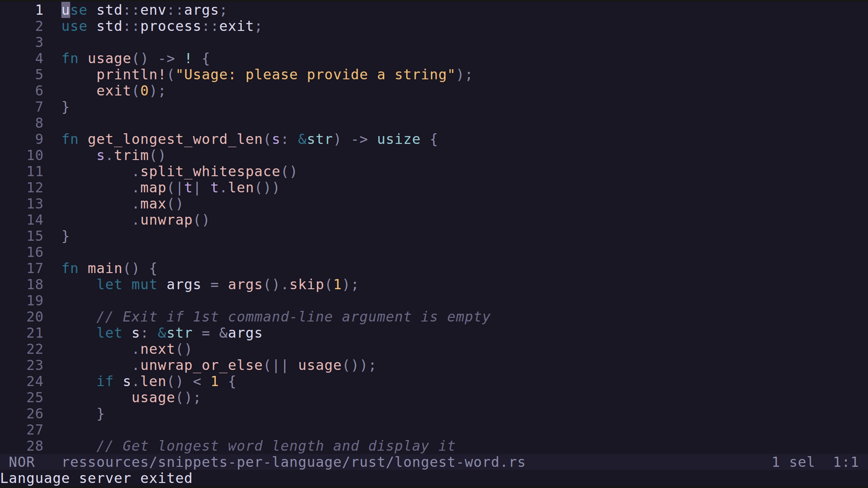Click the comment "Get longest word length and display it"

(275, 446)
